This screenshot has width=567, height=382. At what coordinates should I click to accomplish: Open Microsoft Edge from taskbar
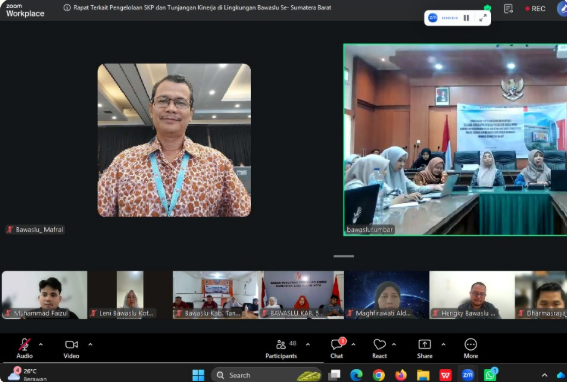356,375
